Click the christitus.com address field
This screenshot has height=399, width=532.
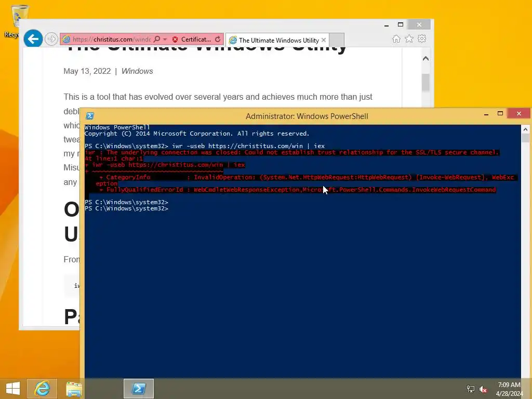tap(112, 39)
